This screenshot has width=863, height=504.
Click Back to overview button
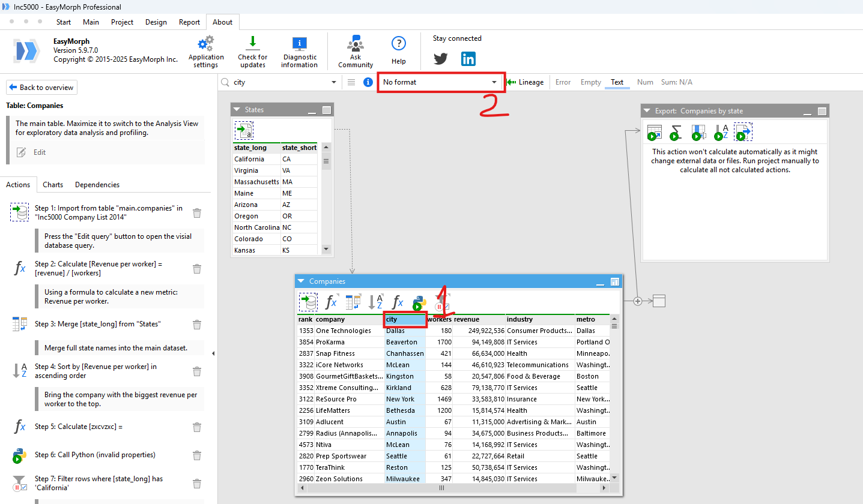[41, 88]
